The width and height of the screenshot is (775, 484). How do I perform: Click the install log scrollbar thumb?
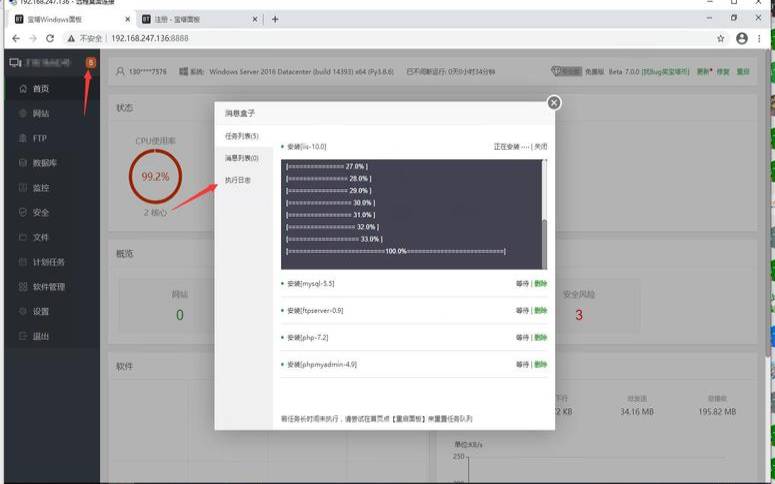point(544,244)
